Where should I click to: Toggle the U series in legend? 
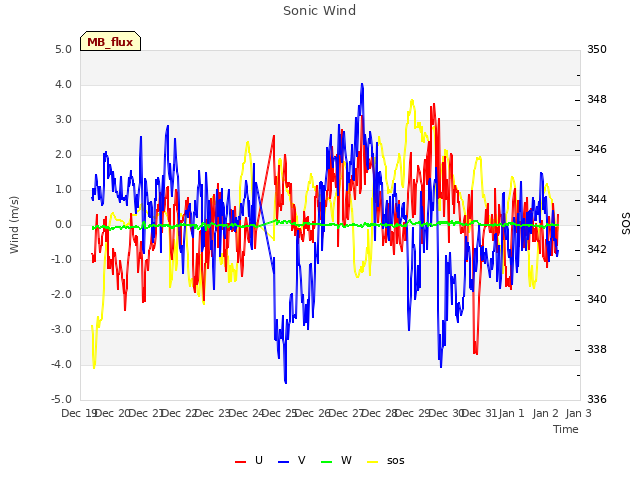[x=249, y=461]
